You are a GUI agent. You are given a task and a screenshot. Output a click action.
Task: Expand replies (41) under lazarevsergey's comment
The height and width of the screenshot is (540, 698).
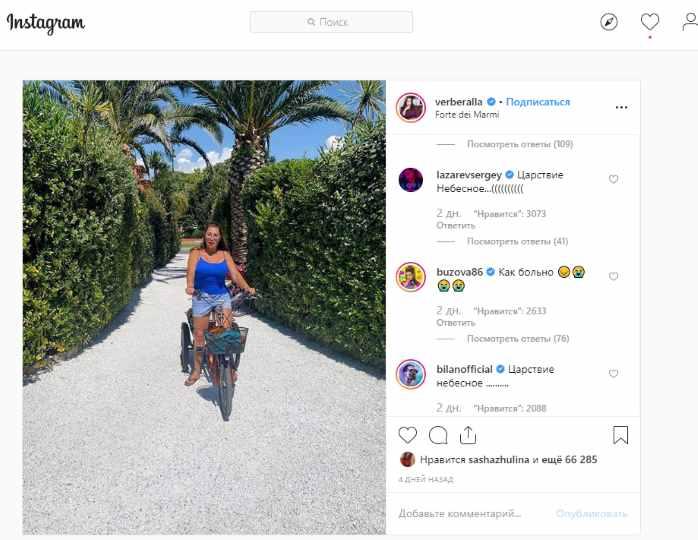tap(517, 241)
